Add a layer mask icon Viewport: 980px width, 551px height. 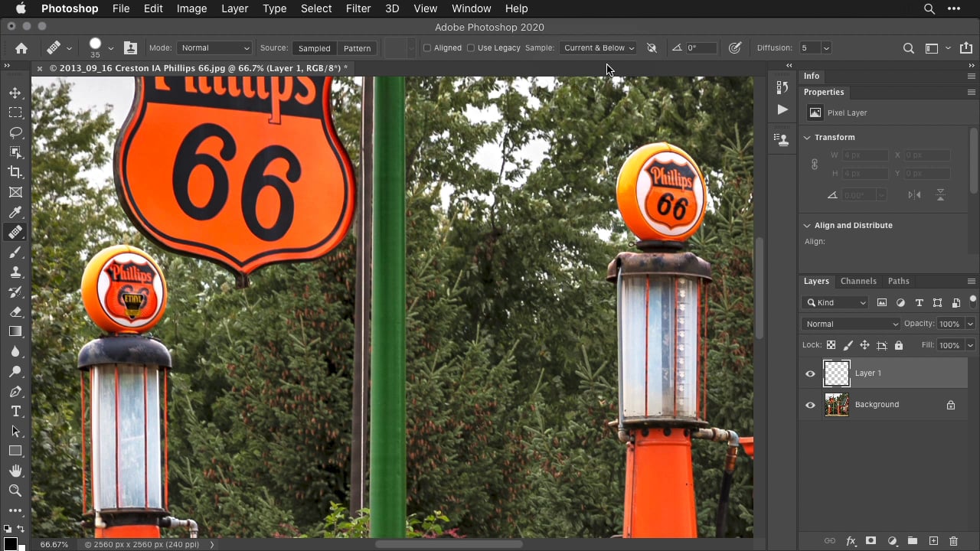[871, 541]
